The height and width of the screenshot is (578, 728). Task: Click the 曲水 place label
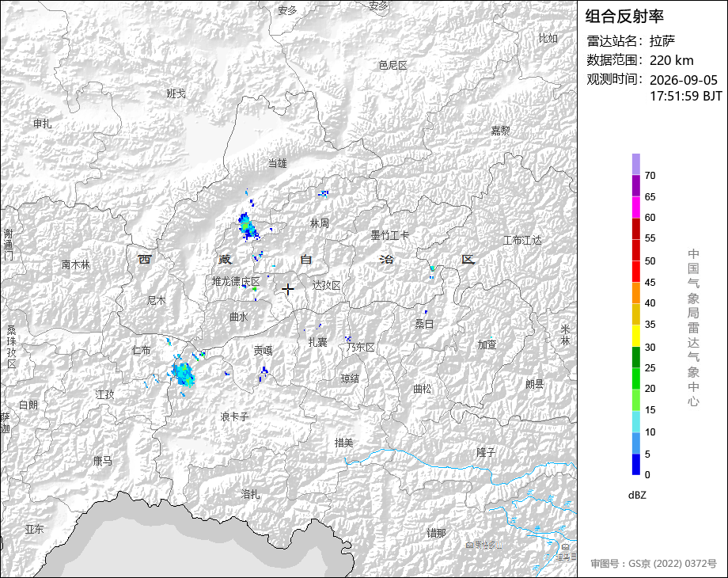tap(239, 317)
